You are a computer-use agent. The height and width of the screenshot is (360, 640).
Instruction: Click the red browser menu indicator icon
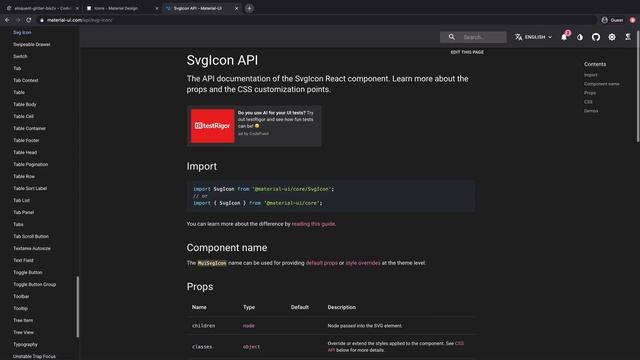(633, 20)
